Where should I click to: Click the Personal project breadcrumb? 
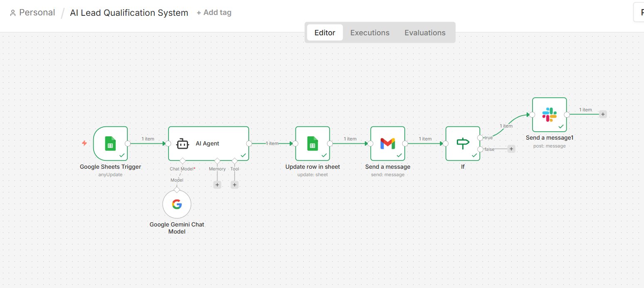coord(37,12)
